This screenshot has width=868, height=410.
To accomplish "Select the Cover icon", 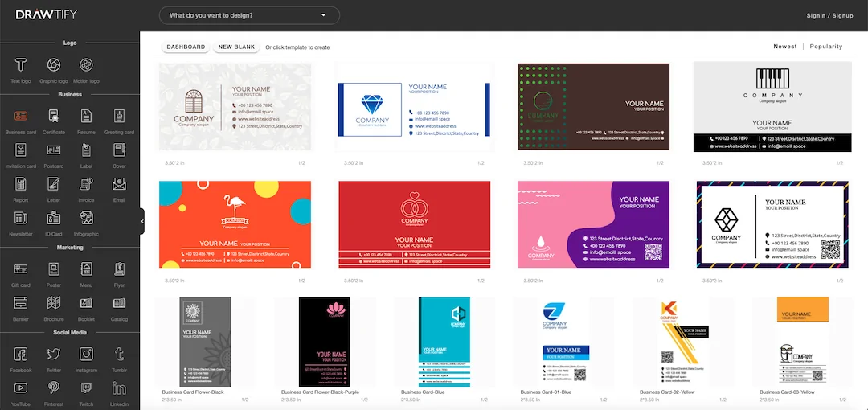I will coord(119,150).
